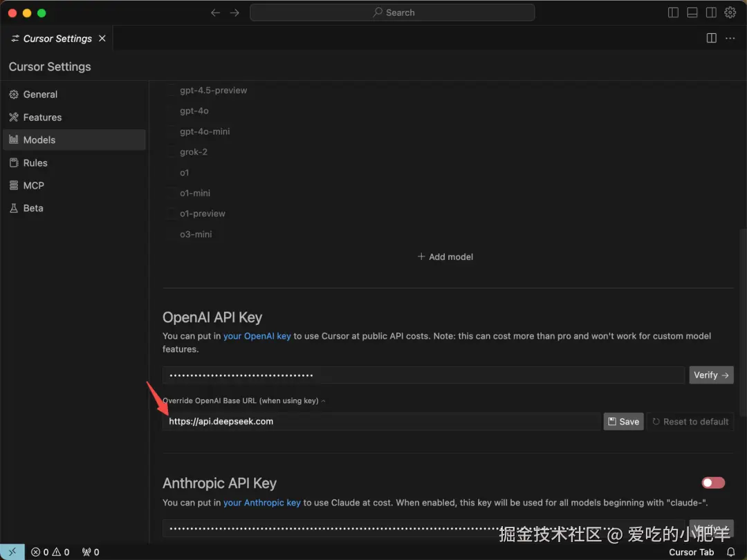
Task: Open the MCP settings section
Action: 74,185
